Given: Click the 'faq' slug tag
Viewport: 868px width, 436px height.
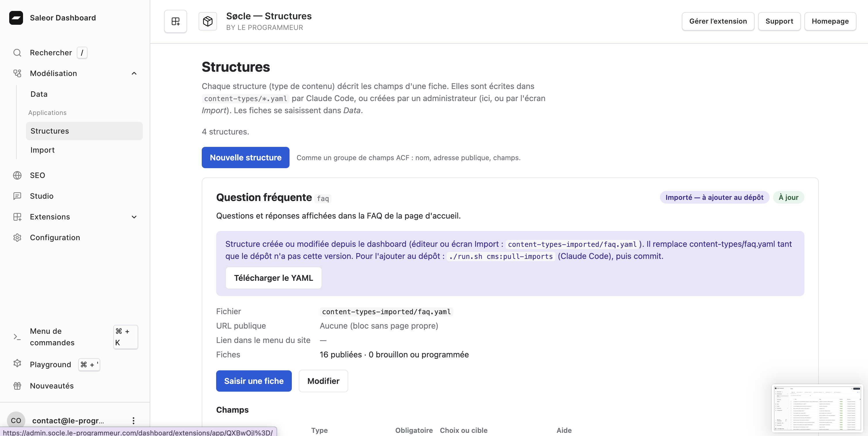Looking at the screenshot, I should 323,198.
